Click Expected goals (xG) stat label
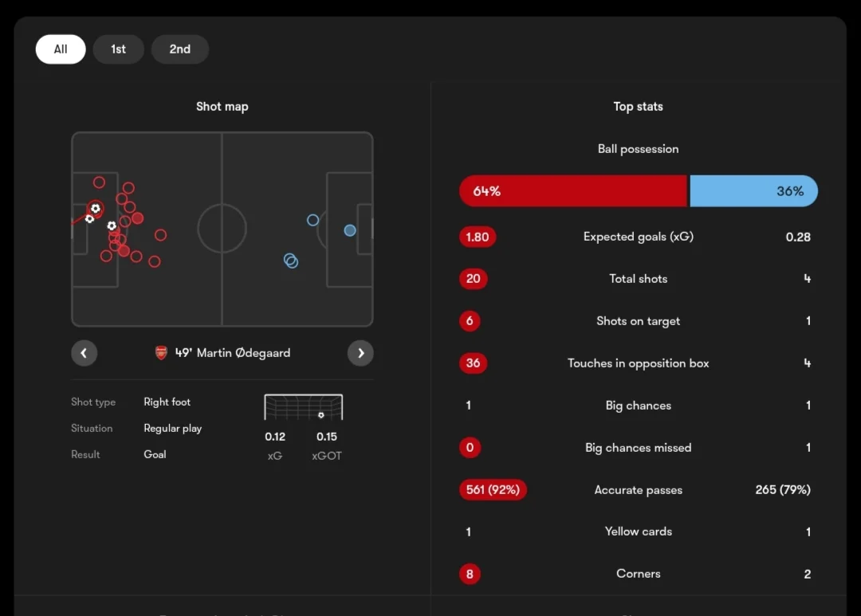 tap(638, 237)
